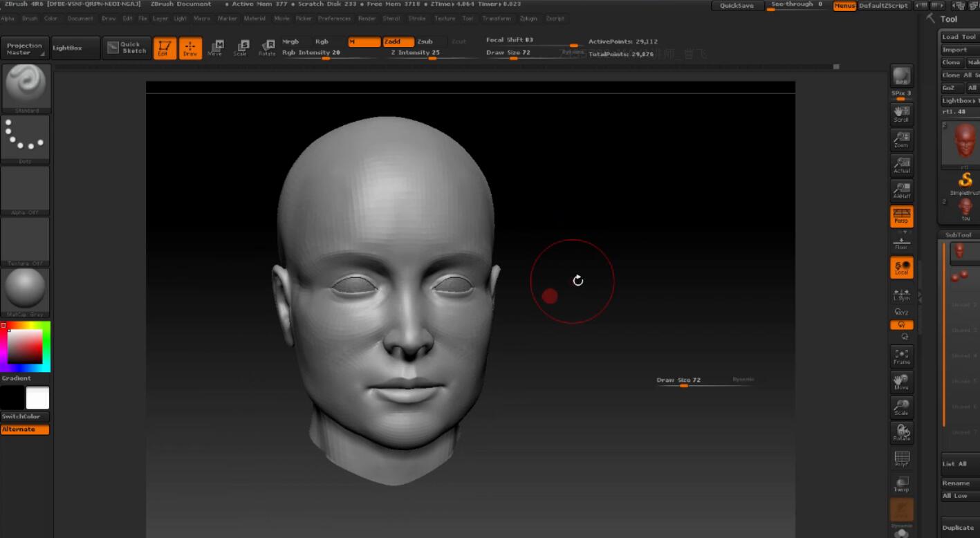Open the MatCap Gray material picker

point(26,290)
